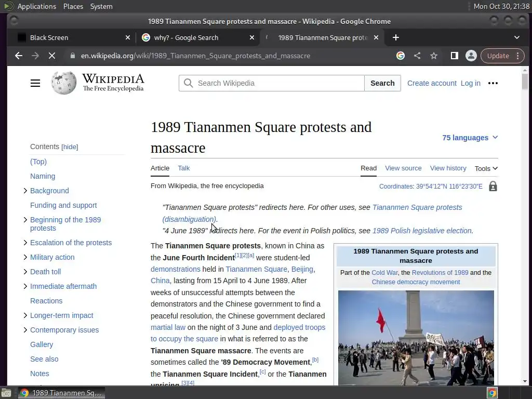Switch to why? - Google Search tab
The width and height of the screenshot is (532, 399).
[x=197, y=37]
